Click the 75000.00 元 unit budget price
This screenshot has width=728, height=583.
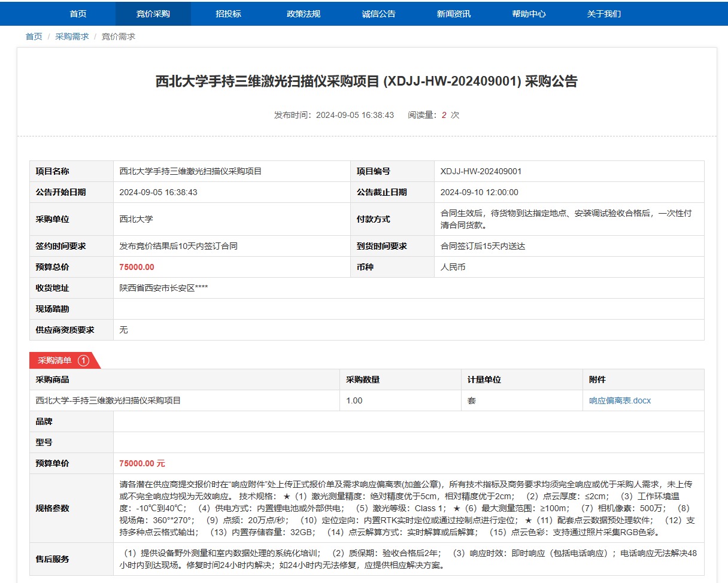point(142,463)
